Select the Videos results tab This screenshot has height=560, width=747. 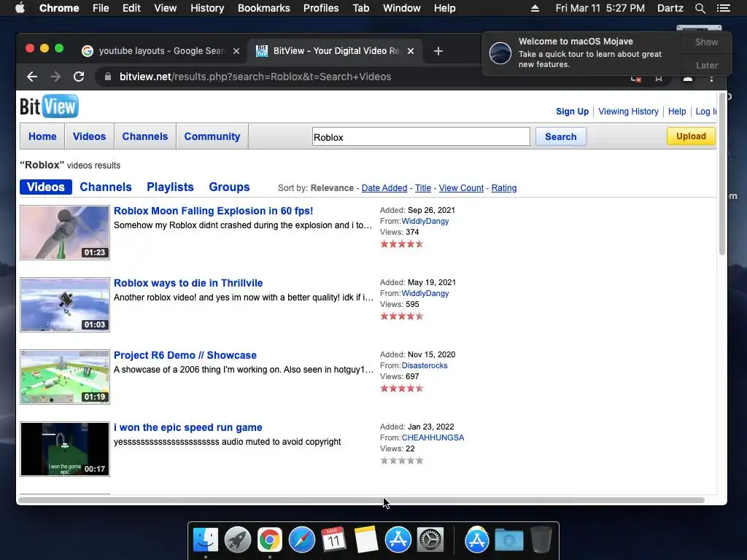click(46, 187)
